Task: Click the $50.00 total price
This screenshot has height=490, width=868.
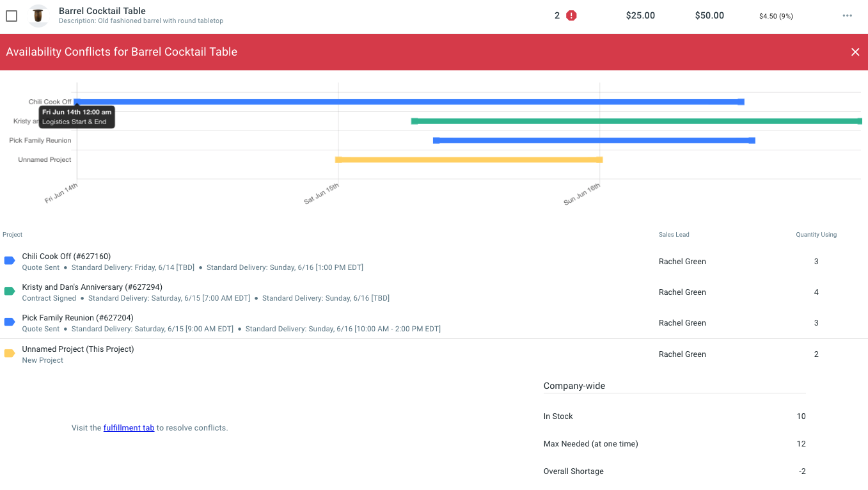Action: click(x=709, y=15)
